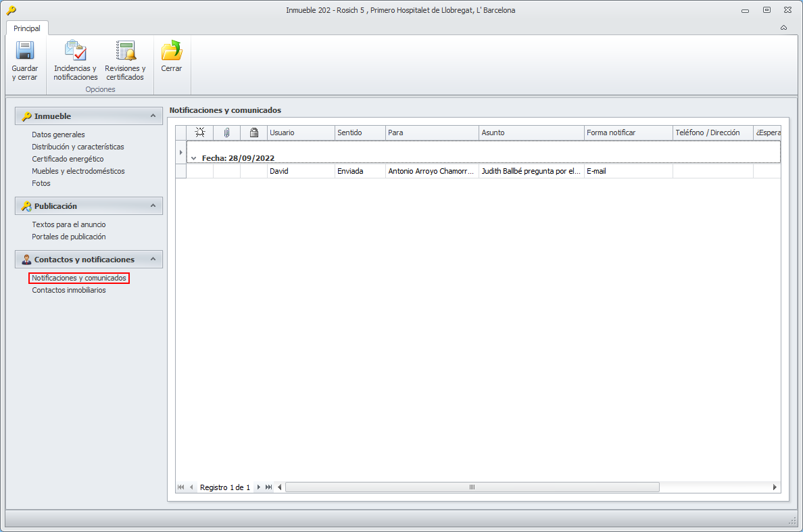
Task: Collapse the Contactos y notificaciones section
Action: (x=153, y=260)
